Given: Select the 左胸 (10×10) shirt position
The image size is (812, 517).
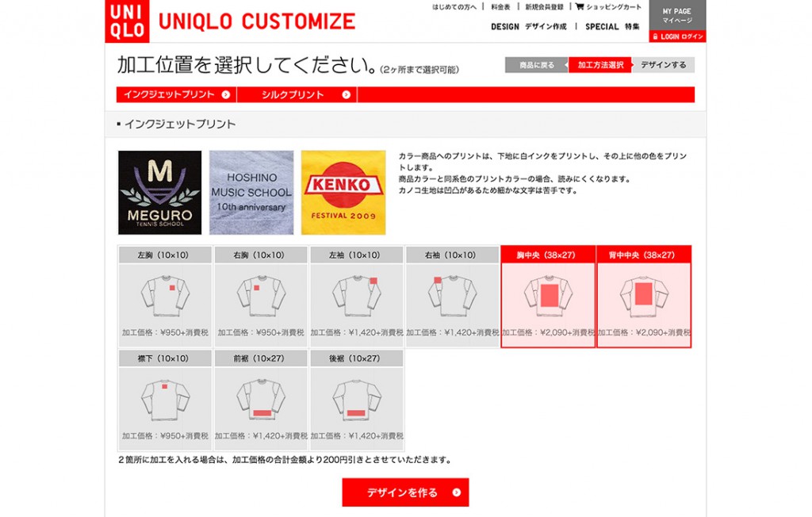Looking at the screenshot, I should tap(165, 297).
